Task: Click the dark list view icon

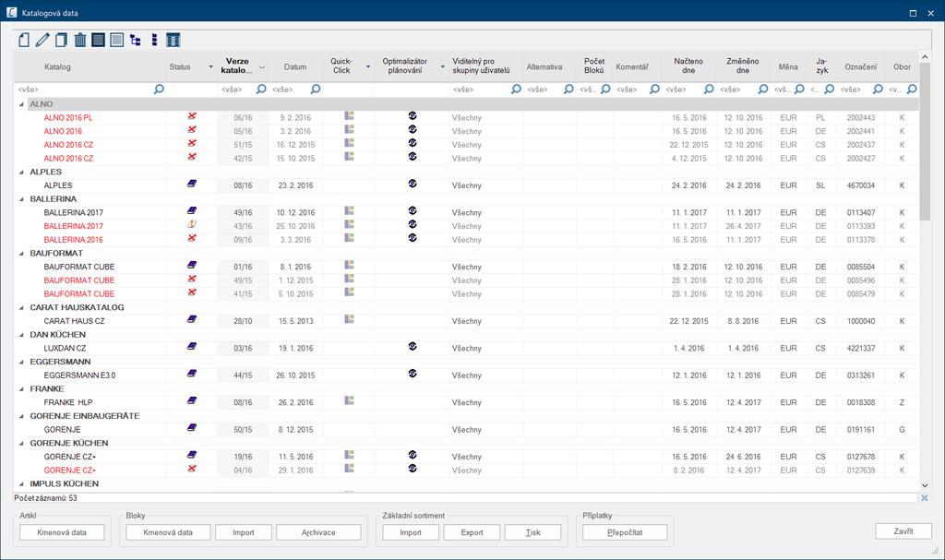Action: tap(98, 41)
